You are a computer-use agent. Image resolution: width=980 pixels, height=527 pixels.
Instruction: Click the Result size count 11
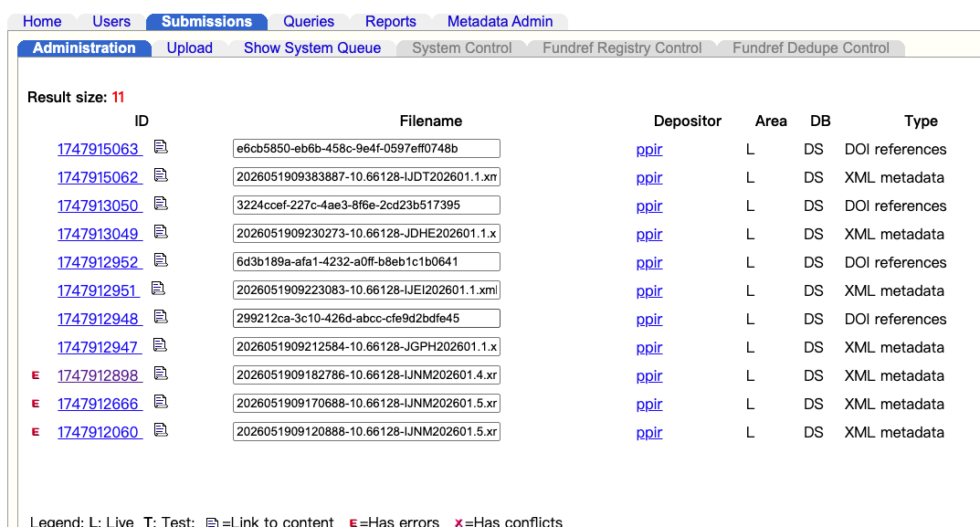click(118, 98)
